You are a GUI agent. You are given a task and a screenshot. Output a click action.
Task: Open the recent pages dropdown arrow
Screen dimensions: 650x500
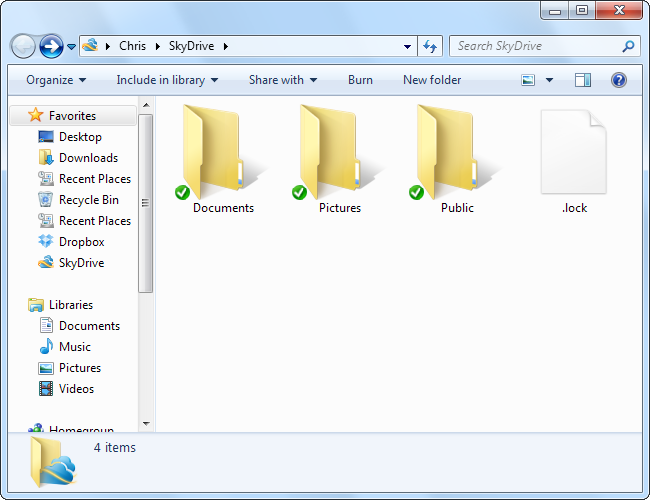[x=71, y=46]
